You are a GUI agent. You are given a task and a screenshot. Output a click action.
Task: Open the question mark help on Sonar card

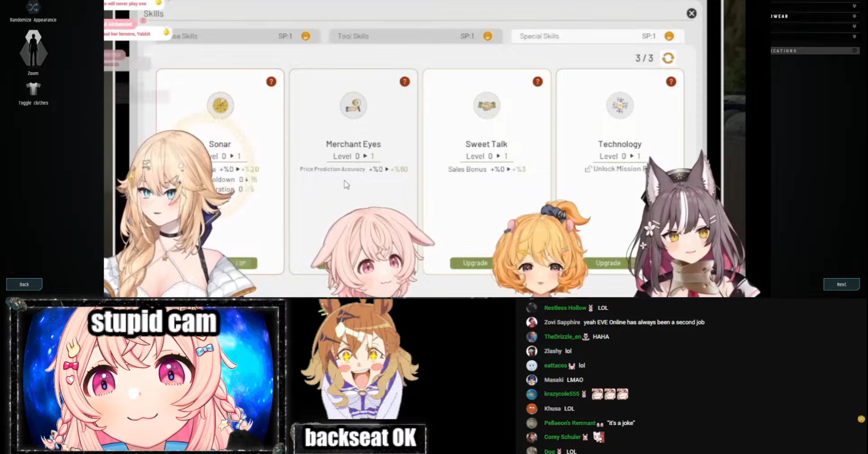point(271,82)
